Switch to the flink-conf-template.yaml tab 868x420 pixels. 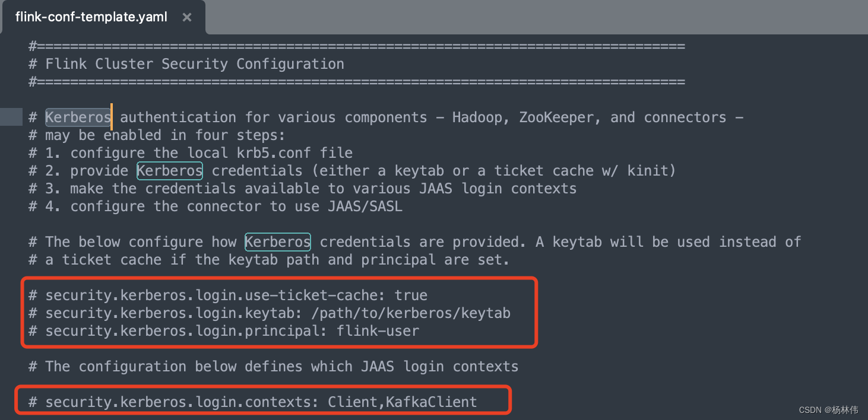pyautogui.click(x=89, y=17)
